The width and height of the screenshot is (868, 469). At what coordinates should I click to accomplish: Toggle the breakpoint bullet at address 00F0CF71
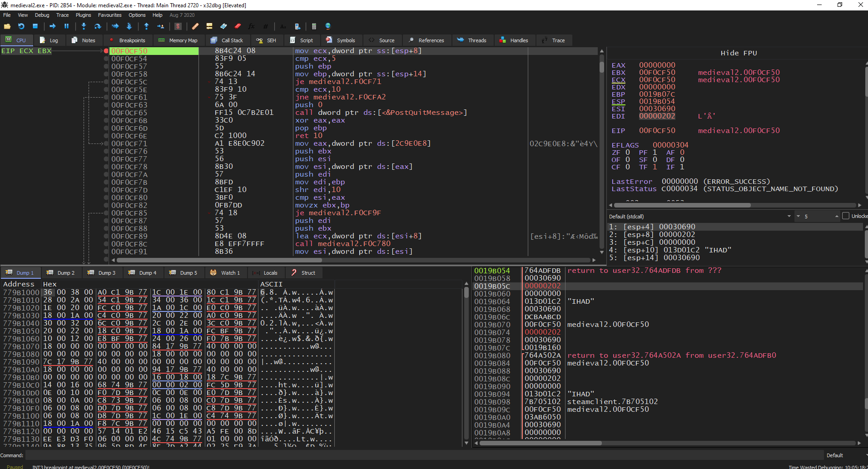(x=106, y=144)
